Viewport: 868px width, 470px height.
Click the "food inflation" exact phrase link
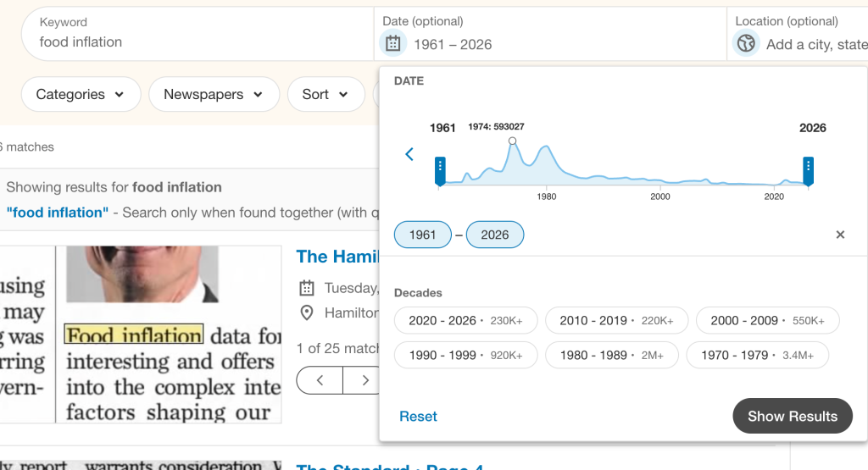pyautogui.click(x=58, y=213)
